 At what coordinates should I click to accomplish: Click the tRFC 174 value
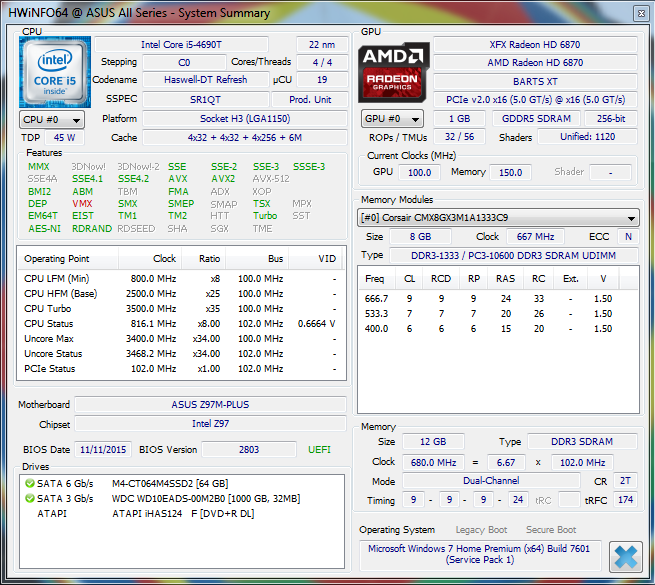(625, 500)
